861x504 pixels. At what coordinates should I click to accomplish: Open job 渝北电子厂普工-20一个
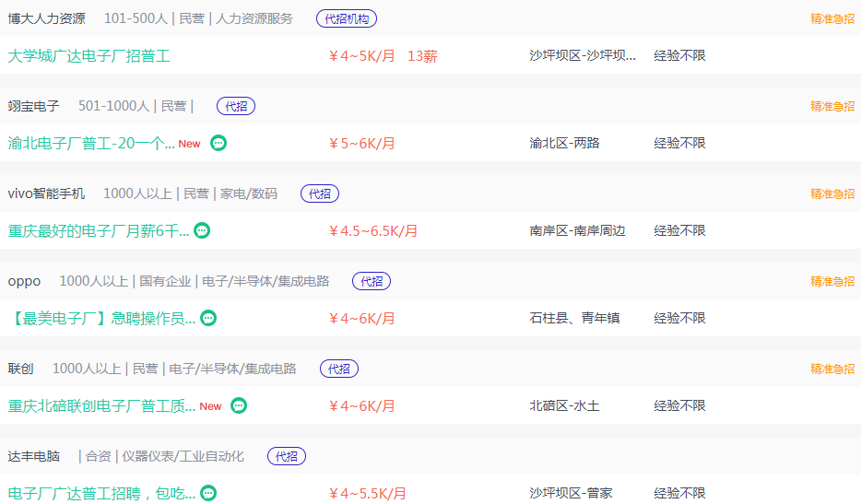pos(91,143)
